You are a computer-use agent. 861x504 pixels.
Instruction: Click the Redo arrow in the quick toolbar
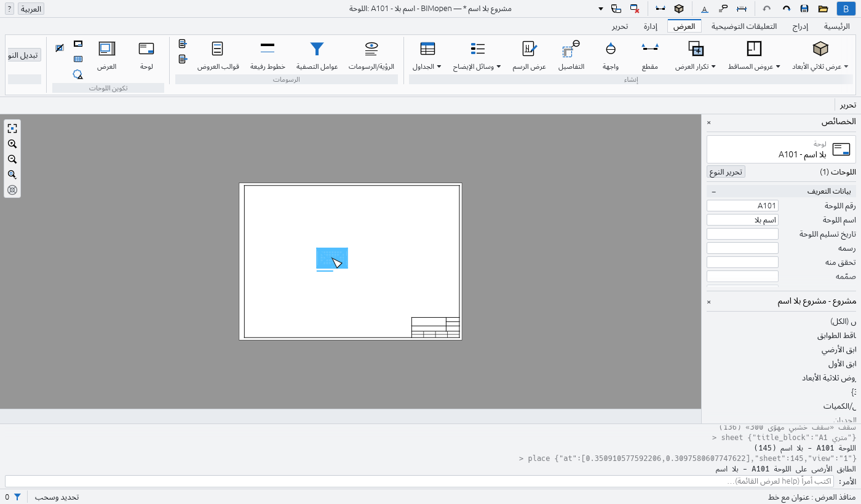[x=786, y=9]
